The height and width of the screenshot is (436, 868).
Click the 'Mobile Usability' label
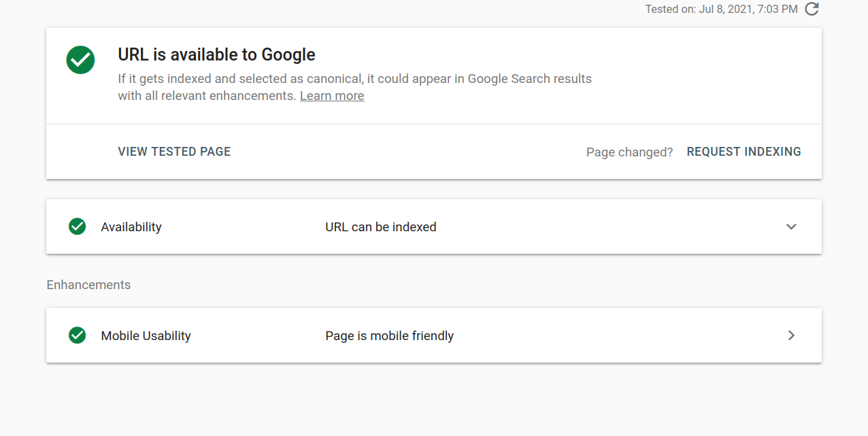[146, 336]
